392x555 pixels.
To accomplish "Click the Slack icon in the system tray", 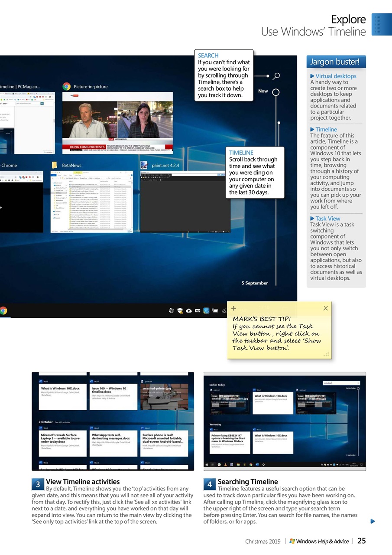I will (171, 310).
